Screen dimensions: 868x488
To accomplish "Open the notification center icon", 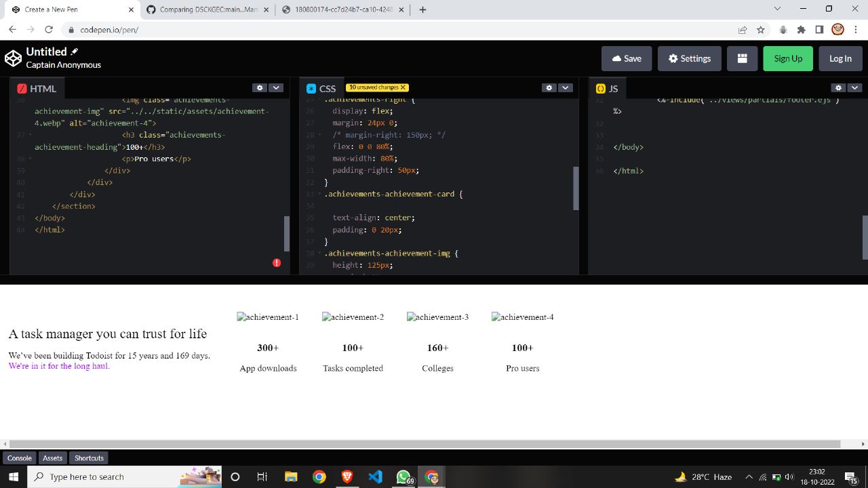I will point(851,477).
